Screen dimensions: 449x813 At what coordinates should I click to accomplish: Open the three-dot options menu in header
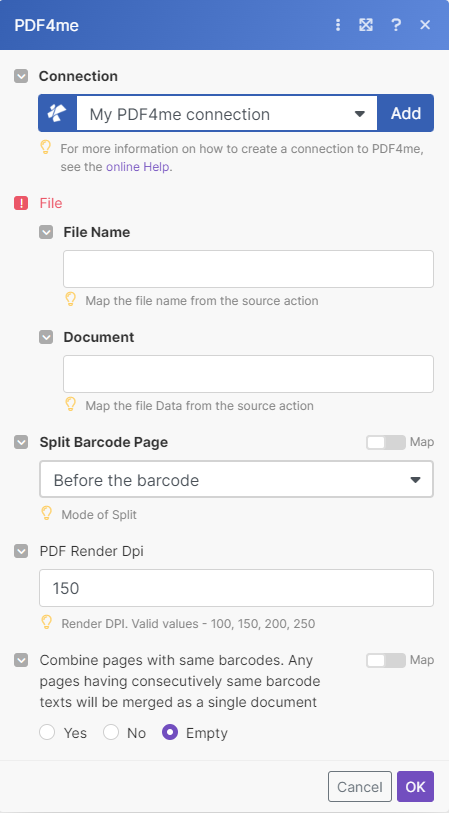click(x=338, y=25)
